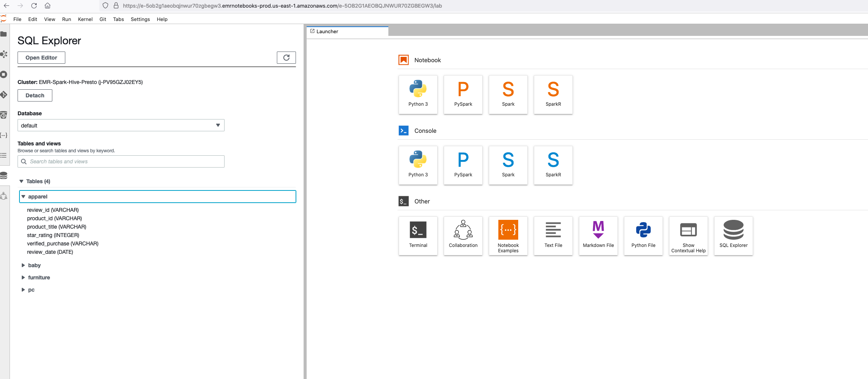Launch a Python 3 notebook
Image resolution: width=868 pixels, height=379 pixels.
[418, 95]
